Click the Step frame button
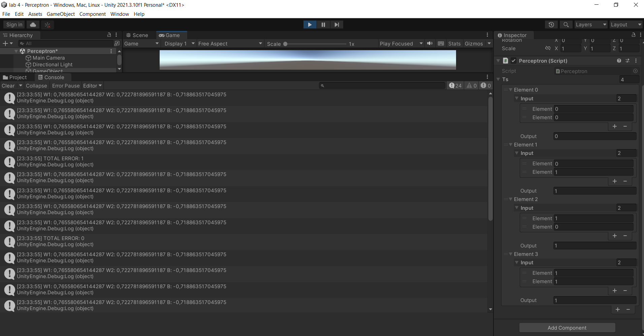This screenshot has width=644, height=336. coord(337,24)
